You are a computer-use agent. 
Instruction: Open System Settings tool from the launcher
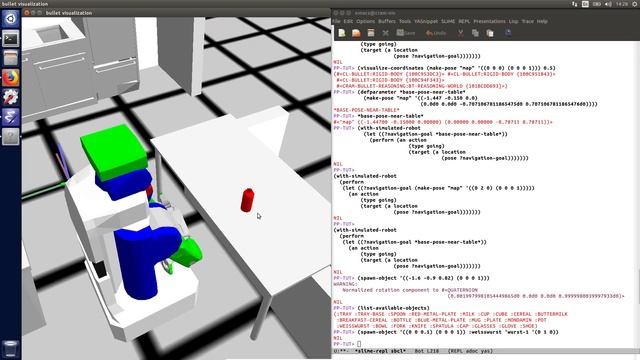pos(11,98)
